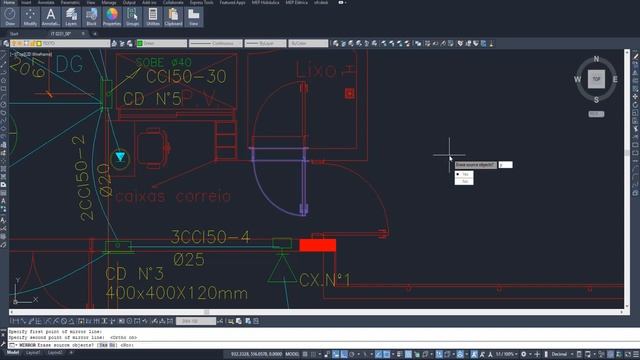
Task: Open the Draw ribbon panel
Action: pos(10,17)
